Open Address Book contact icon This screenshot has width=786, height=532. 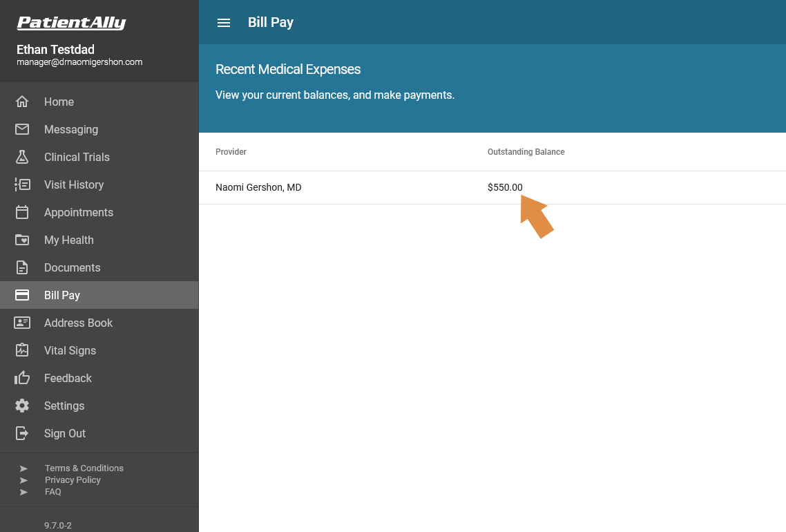pyautogui.click(x=21, y=323)
